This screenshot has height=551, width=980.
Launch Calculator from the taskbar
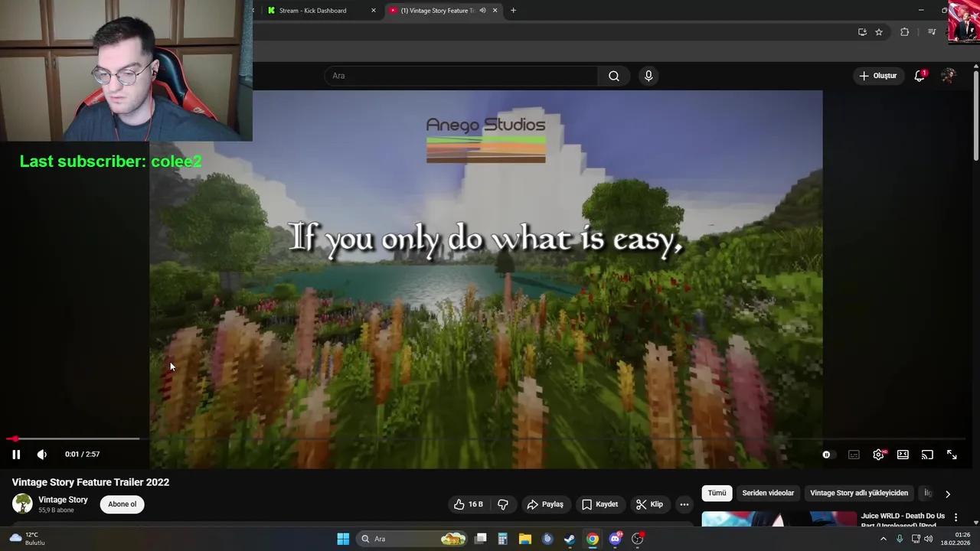(x=503, y=539)
